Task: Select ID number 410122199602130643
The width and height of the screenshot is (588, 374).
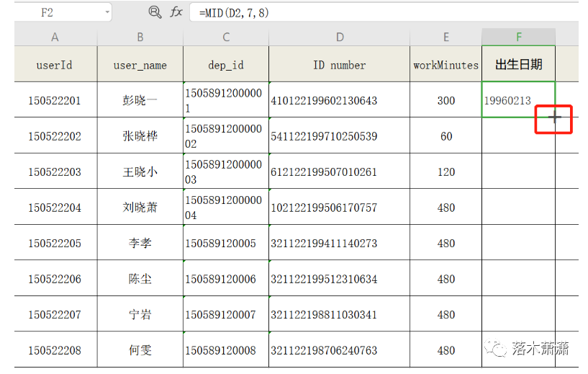Action: point(340,100)
